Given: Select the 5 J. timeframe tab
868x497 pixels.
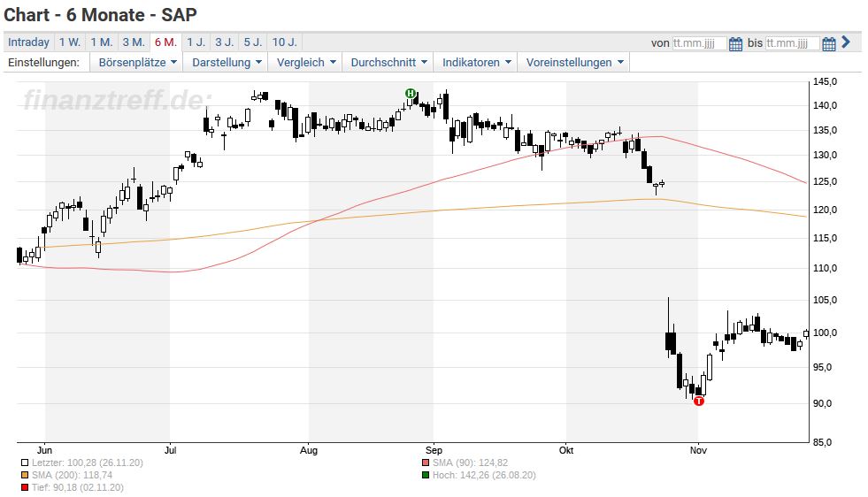Looking at the screenshot, I should 253,42.
